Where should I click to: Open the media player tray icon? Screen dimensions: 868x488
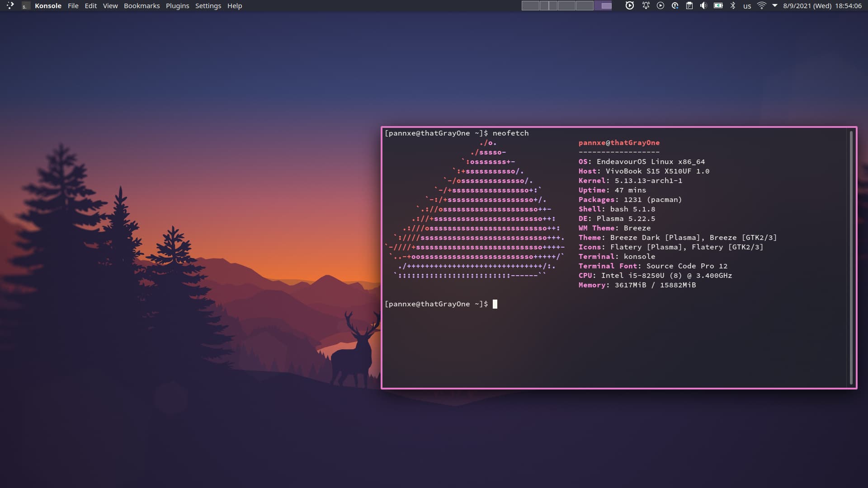[x=660, y=6]
